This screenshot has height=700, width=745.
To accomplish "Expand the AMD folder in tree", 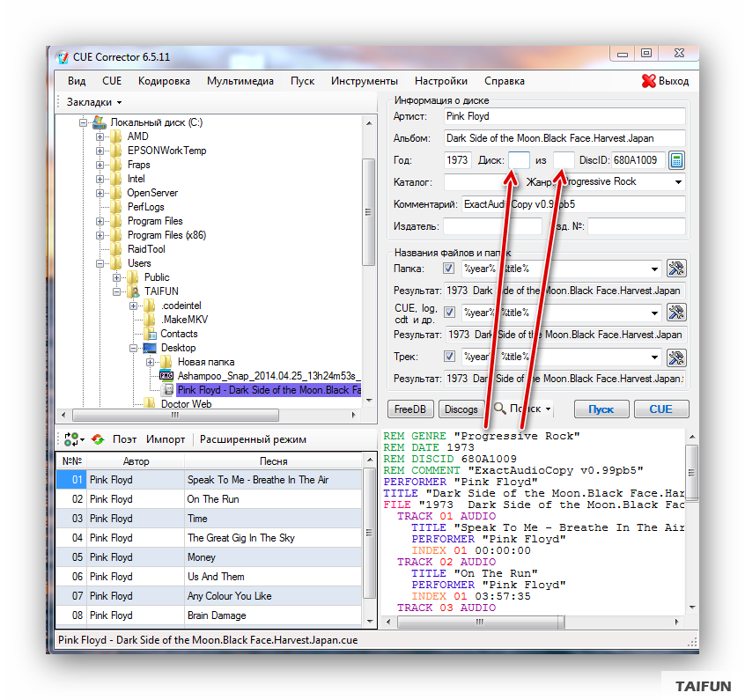I will (x=101, y=136).
